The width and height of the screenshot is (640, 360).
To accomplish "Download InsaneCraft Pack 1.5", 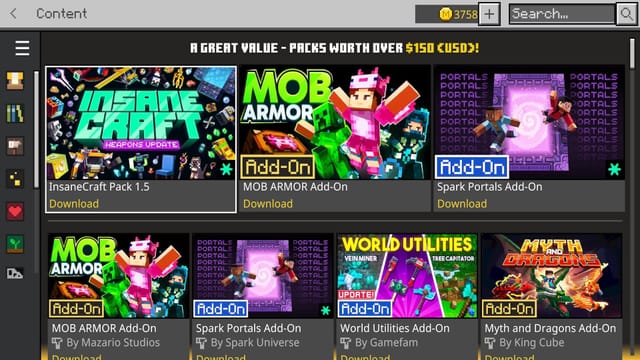I will (74, 204).
